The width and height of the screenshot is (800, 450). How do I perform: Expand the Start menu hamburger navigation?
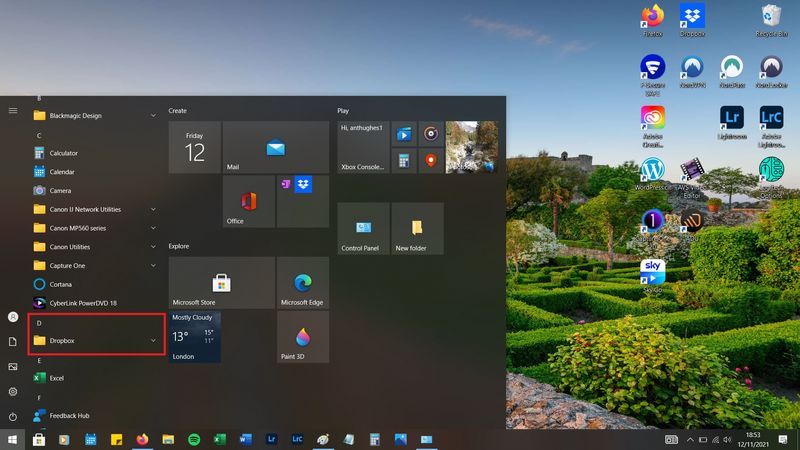pos(13,110)
